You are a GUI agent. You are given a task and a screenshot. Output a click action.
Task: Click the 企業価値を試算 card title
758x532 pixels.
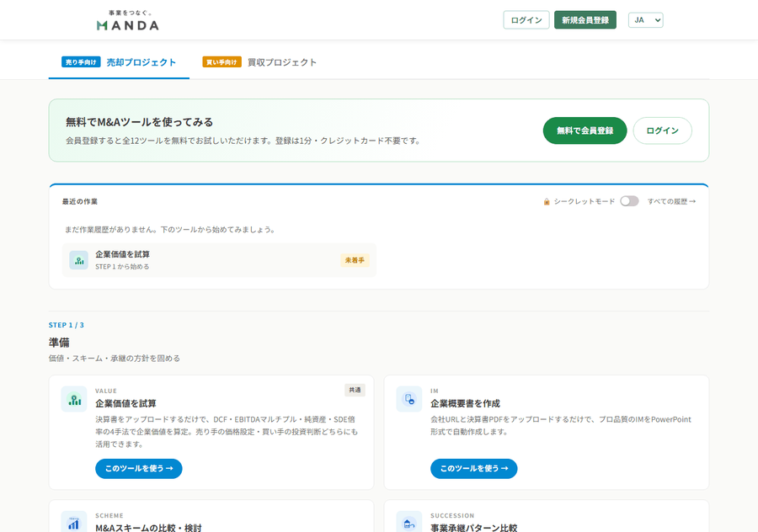[x=125, y=403]
